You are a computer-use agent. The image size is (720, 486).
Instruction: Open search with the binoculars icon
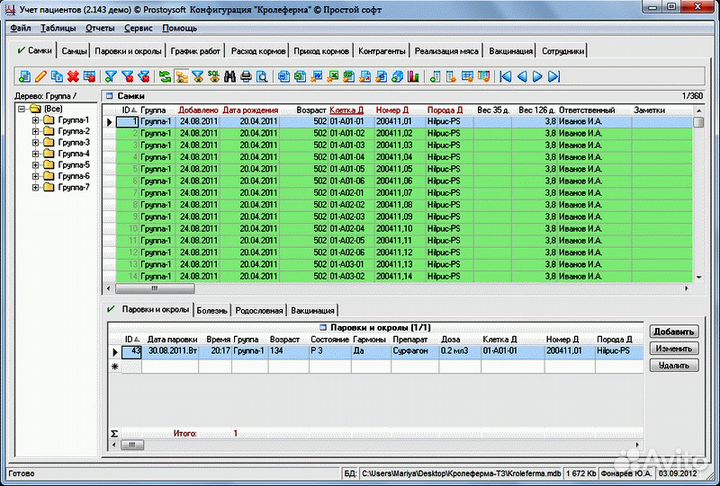229,76
